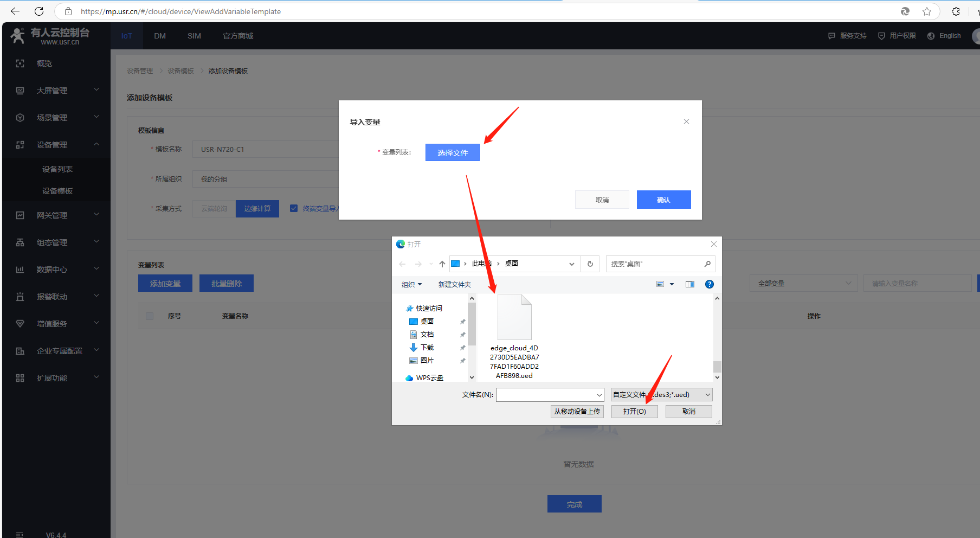Click the 组态管理 sidebar icon
Image resolution: width=980 pixels, height=538 pixels.
click(20, 242)
